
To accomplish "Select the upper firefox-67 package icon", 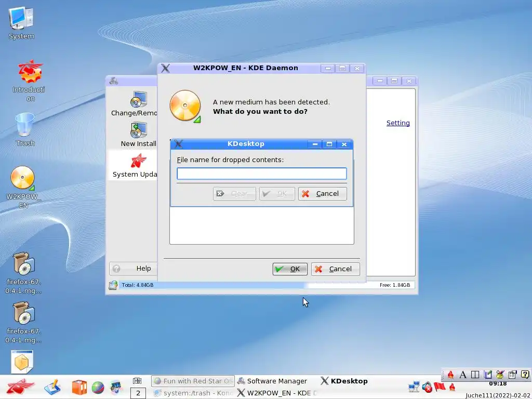I will (23, 273).
